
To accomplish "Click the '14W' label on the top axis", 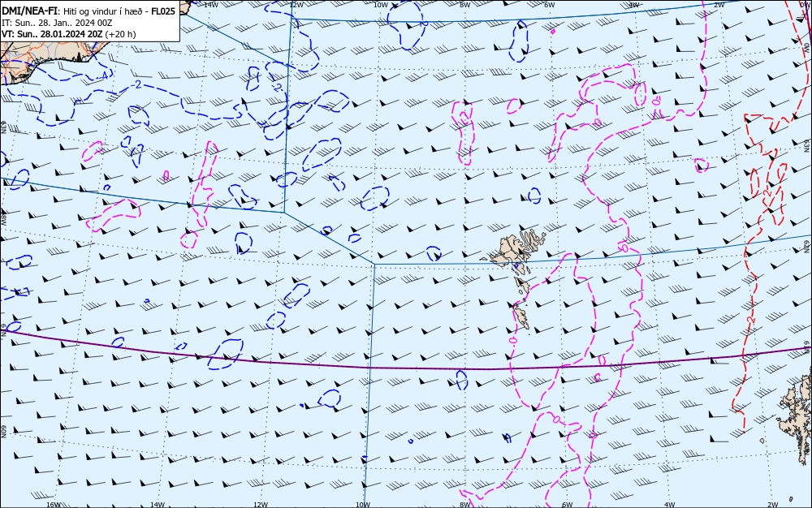I will [x=210, y=5].
